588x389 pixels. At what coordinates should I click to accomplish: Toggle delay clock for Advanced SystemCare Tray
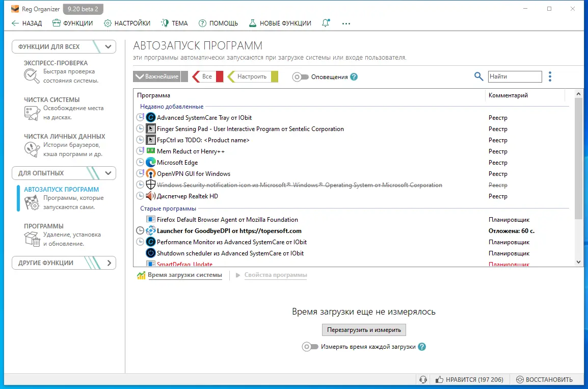pyautogui.click(x=140, y=117)
